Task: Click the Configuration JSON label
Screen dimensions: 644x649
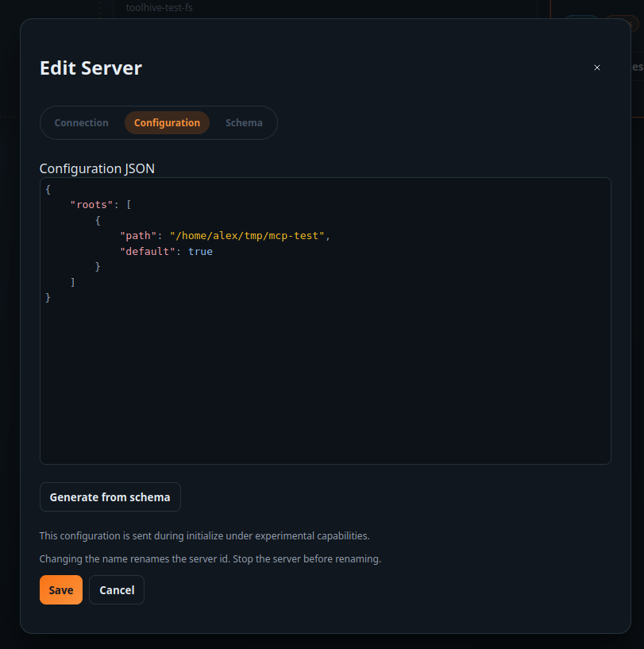Action: click(97, 168)
